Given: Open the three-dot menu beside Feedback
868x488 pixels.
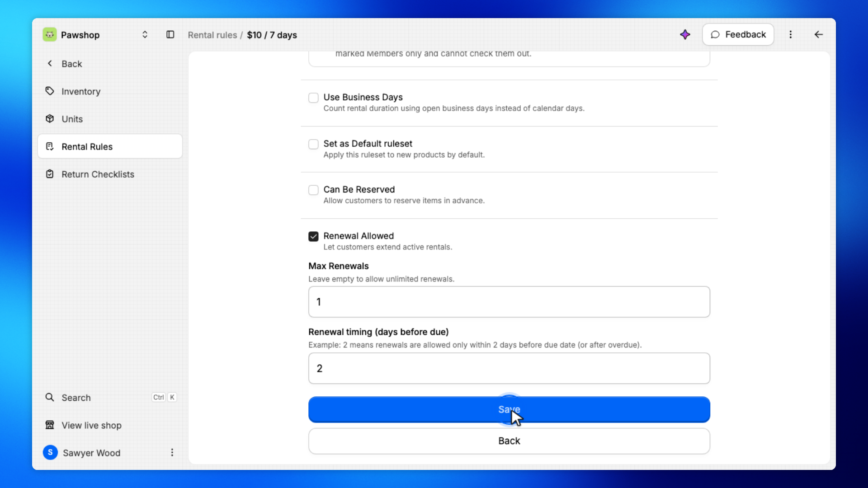Looking at the screenshot, I should coord(790,35).
